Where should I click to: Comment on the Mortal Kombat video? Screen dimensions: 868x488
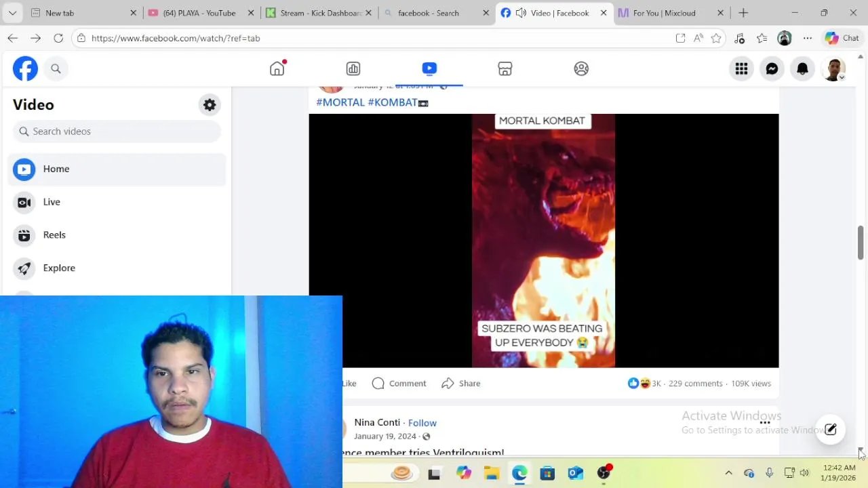(399, 384)
